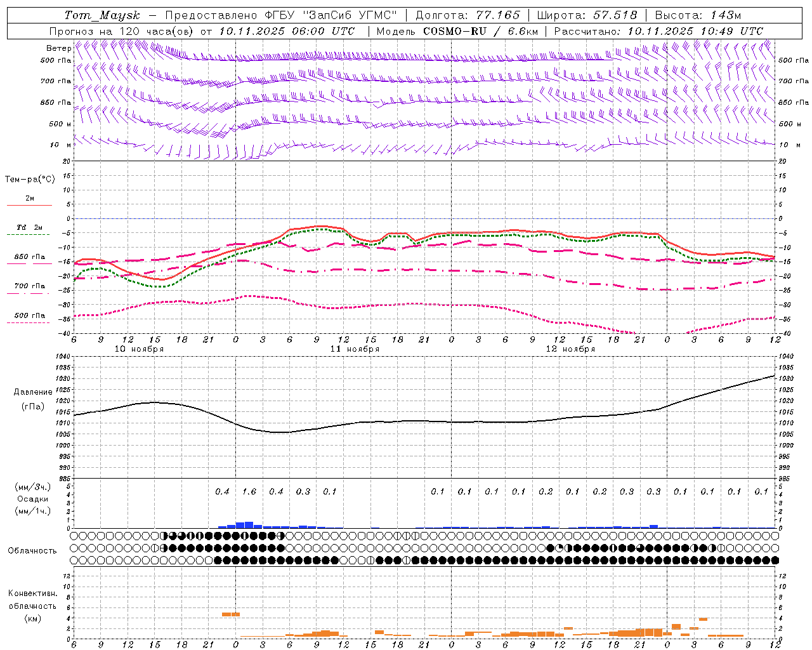Select the model name 'COSMO-RU / 6.6км'

(481, 31)
